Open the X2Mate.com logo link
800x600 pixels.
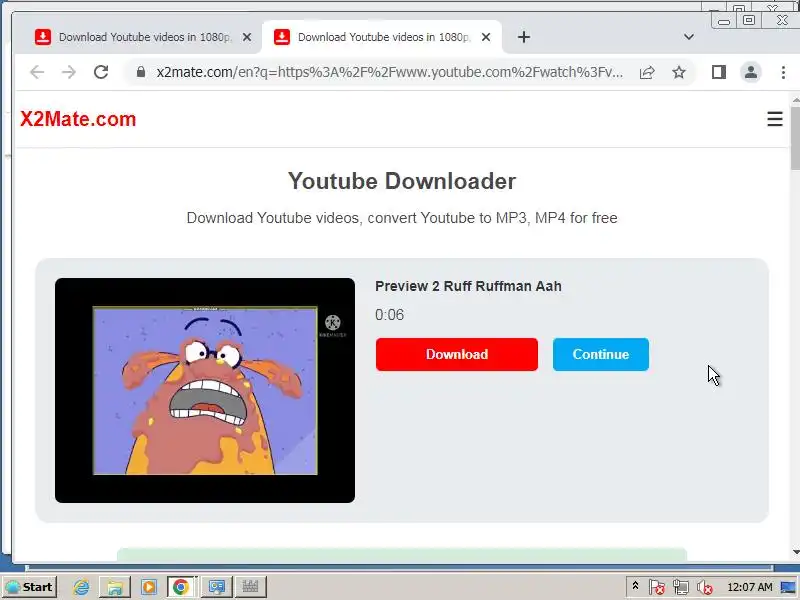pyautogui.click(x=78, y=119)
